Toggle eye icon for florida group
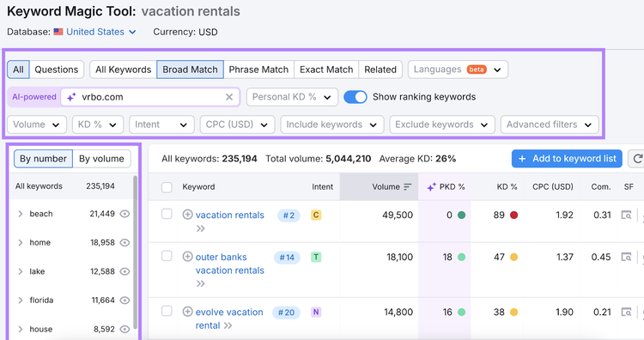The width and height of the screenshot is (644, 340). coord(125,301)
